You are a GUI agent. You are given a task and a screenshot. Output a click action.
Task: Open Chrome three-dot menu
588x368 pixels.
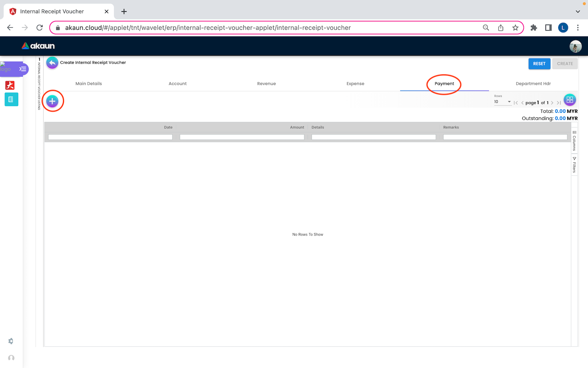click(578, 27)
